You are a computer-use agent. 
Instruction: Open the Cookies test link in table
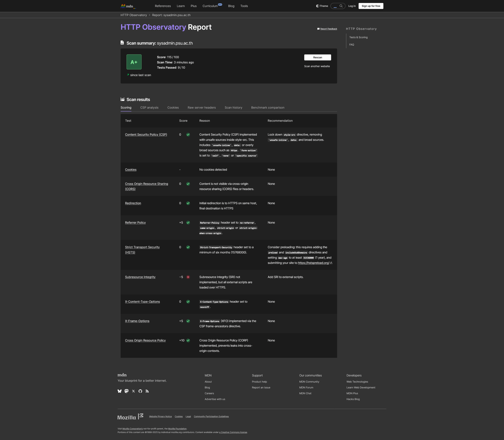pos(131,170)
